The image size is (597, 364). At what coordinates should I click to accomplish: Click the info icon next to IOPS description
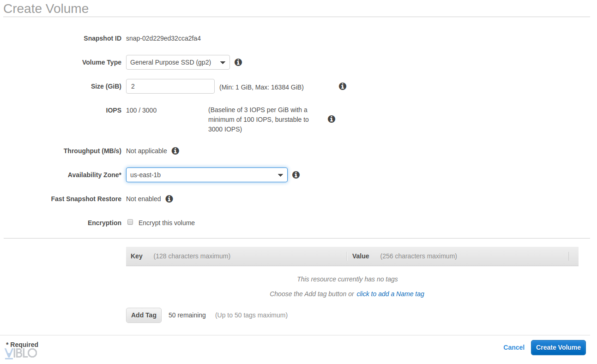click(331, 119)
